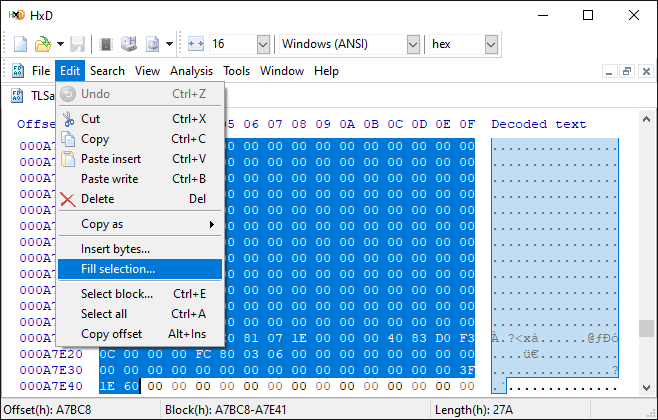Choose Select all menu entry
The image size is (658, 420).
(x=140, y=314)
